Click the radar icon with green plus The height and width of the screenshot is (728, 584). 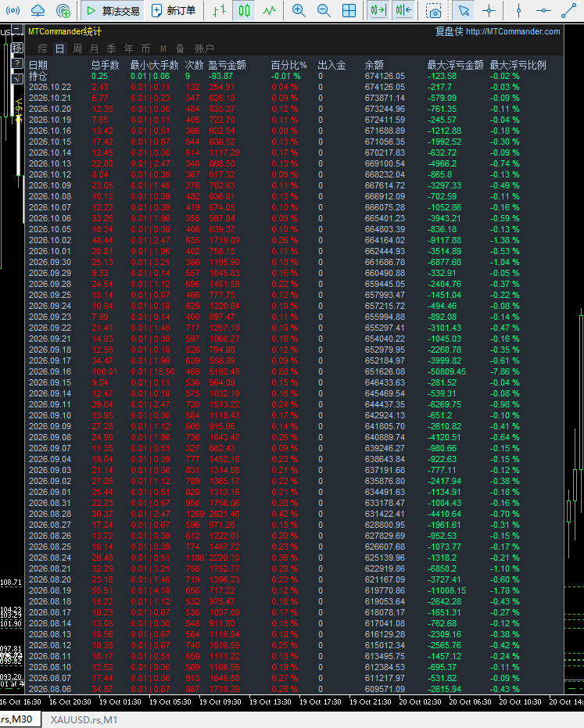coord(63,10)
